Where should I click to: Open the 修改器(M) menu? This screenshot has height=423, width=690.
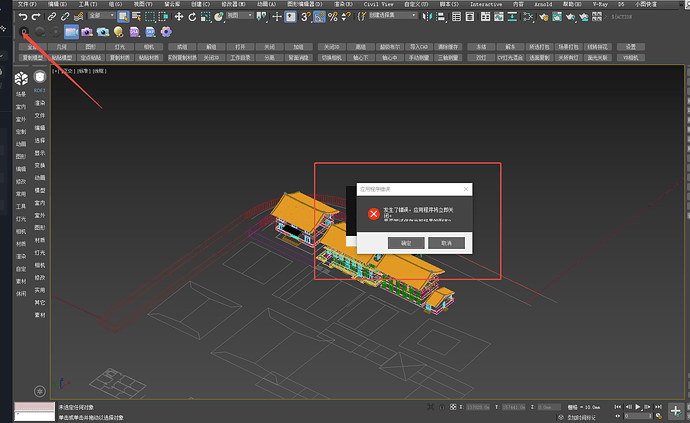[x=233, y=4]
